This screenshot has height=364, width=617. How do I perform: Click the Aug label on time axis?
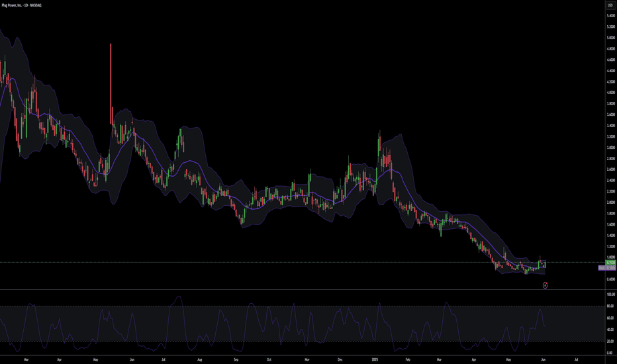tap(199, 359)
